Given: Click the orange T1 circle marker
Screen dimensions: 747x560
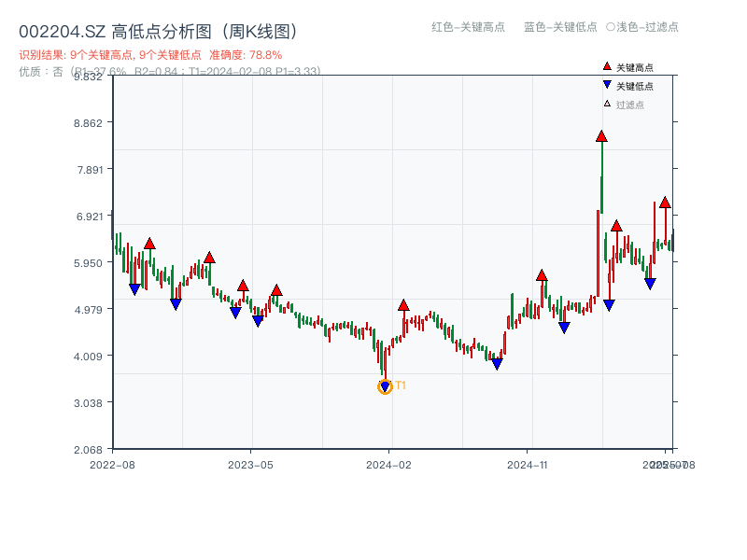Looking at the screenshot, I should 385,386.
